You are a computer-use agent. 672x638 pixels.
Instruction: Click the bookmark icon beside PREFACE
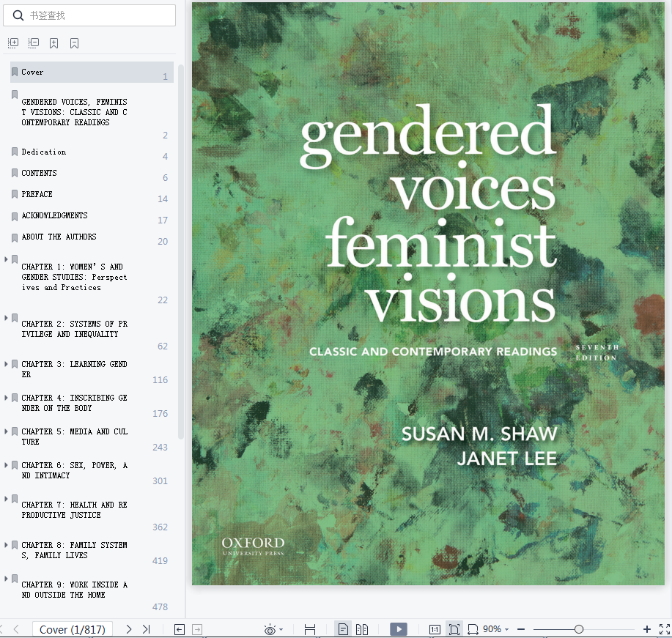(x=15, y=194)
